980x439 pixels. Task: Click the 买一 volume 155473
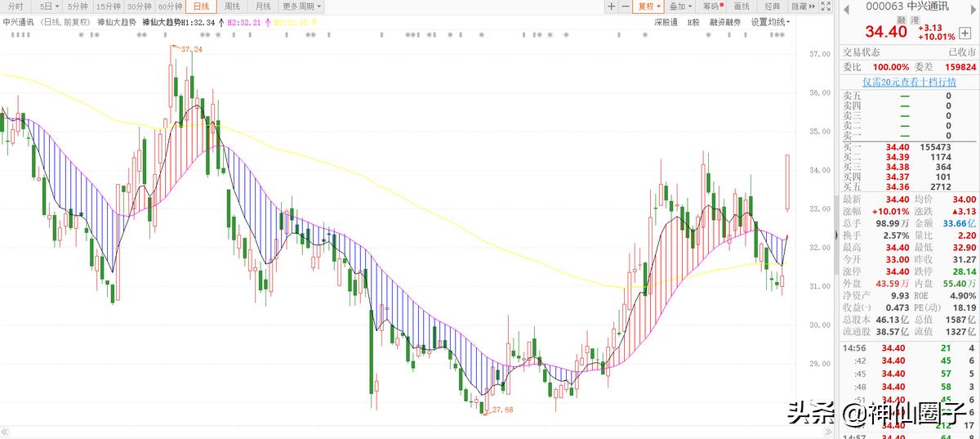coord(934,146)
